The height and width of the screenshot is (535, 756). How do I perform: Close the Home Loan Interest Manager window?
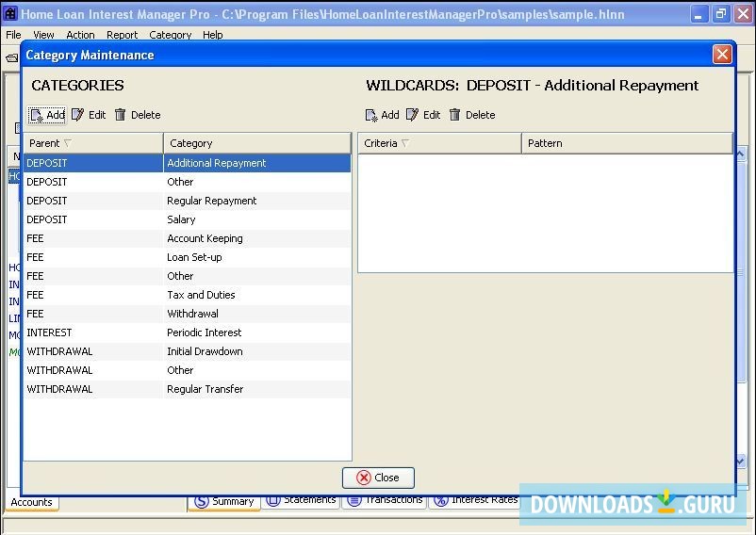pos(744,14)
